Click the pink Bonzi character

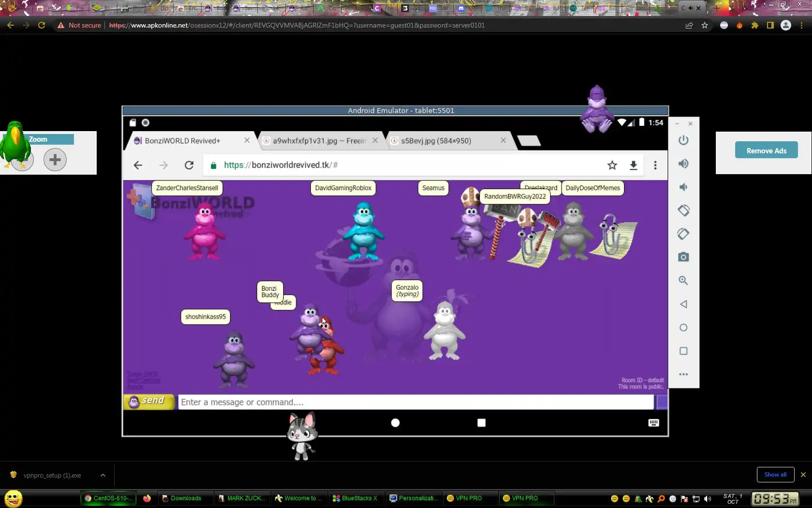click(205, 231)
